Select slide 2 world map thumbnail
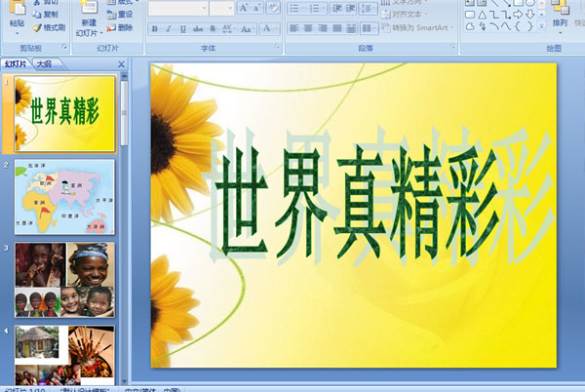 64,197
